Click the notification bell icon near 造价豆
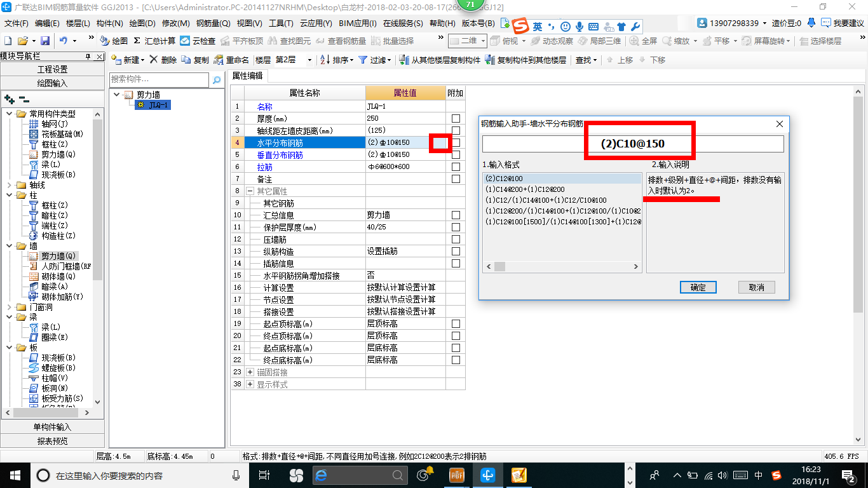 811,23
